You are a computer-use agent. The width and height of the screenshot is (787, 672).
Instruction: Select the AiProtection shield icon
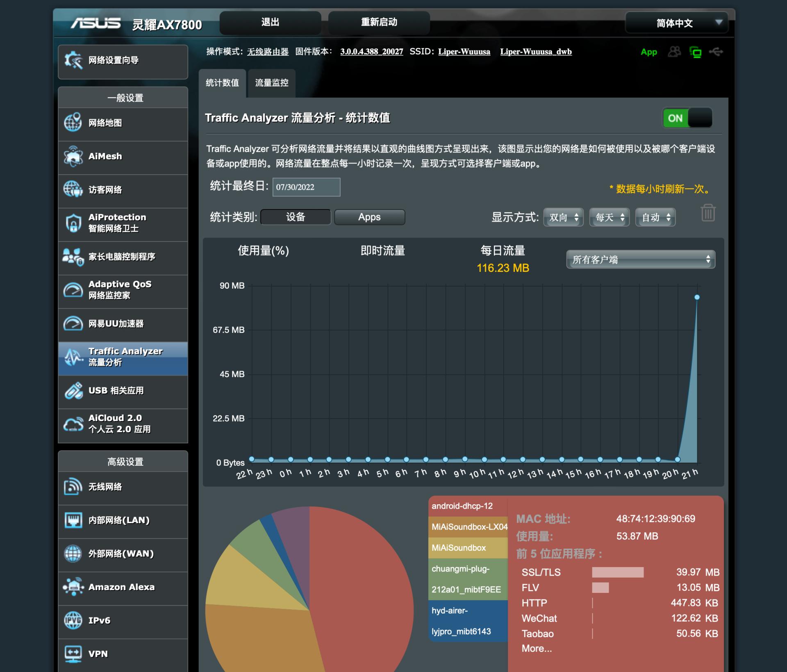[x=73, y=223]
